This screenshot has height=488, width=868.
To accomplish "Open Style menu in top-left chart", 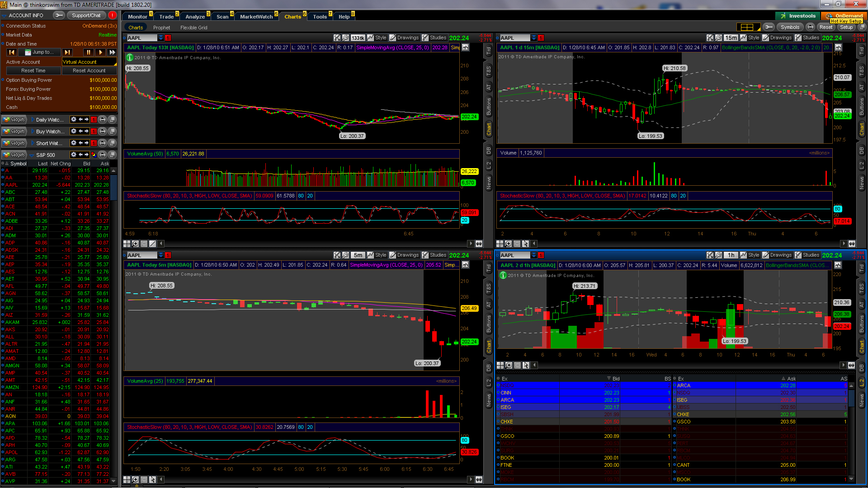I will 377,38.
